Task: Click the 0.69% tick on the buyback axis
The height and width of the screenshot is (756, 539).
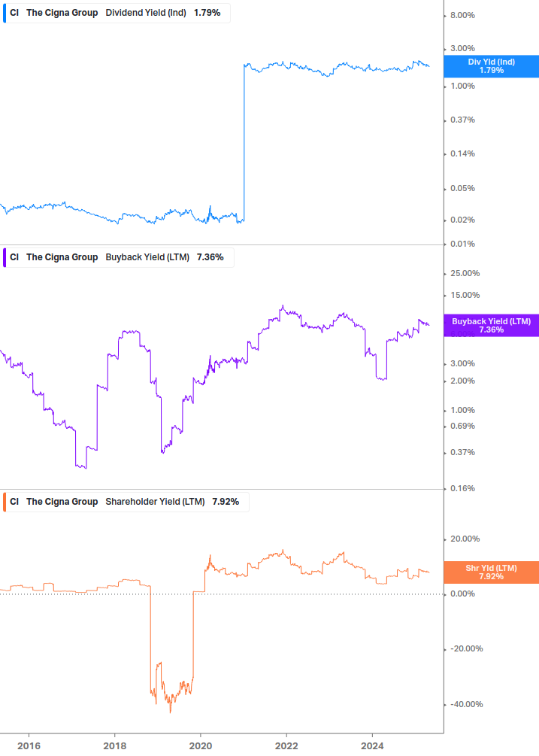Action: (x=462, y=427)
